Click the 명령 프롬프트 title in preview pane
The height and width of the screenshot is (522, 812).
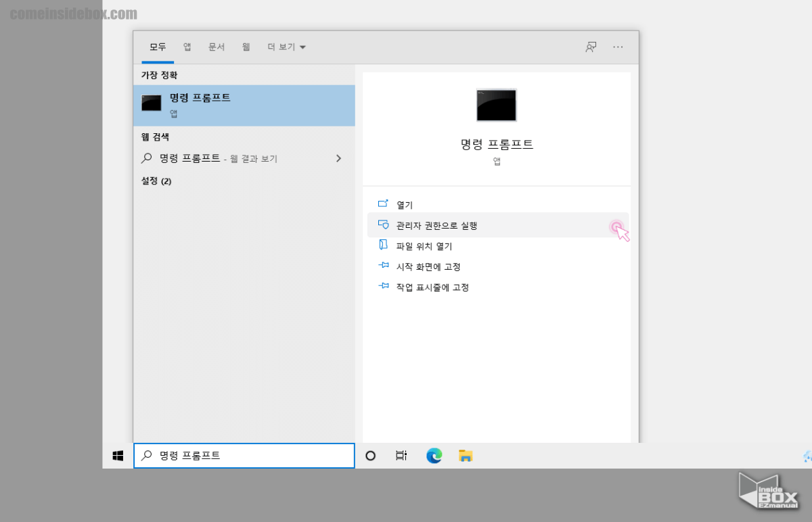click(497, 144)
